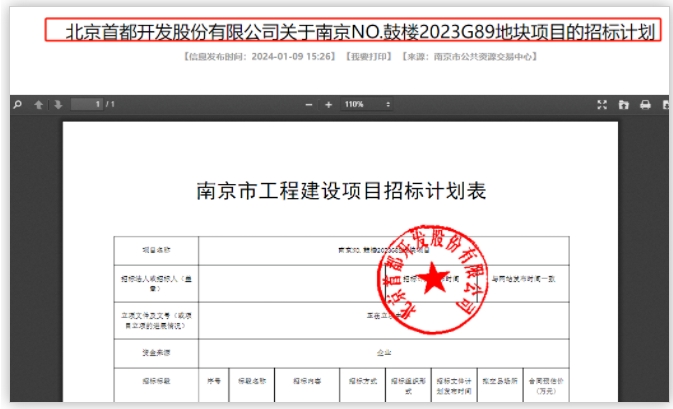Zoom in with the plus button
This screenshot has width=673, height=409.
click(328, 105)
